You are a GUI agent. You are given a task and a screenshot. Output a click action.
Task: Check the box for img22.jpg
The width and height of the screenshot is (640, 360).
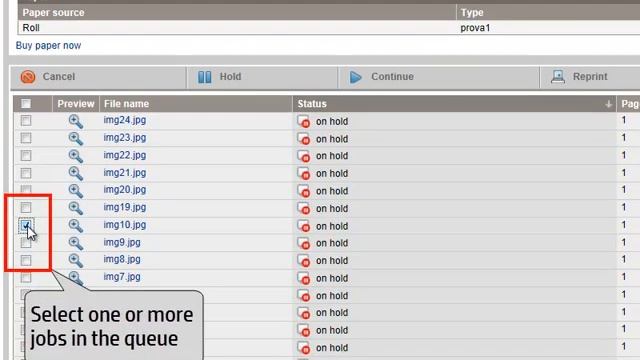point(26,156)
